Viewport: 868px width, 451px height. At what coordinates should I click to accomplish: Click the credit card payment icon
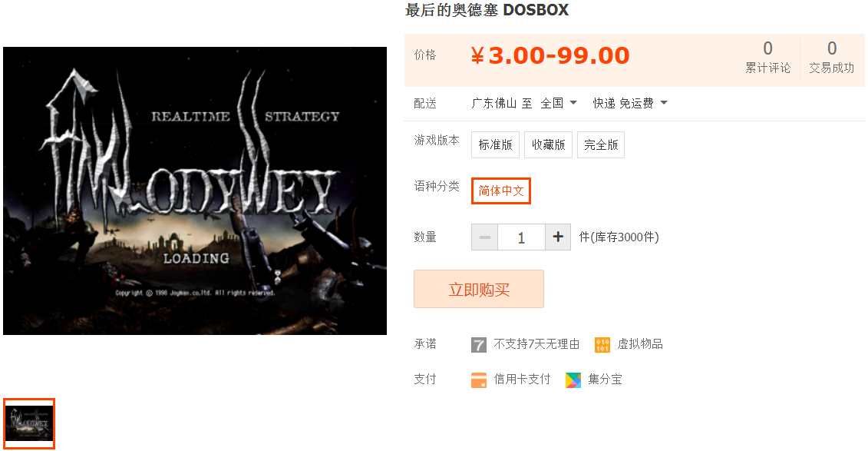pyautogui.click(x=479, y=380)
